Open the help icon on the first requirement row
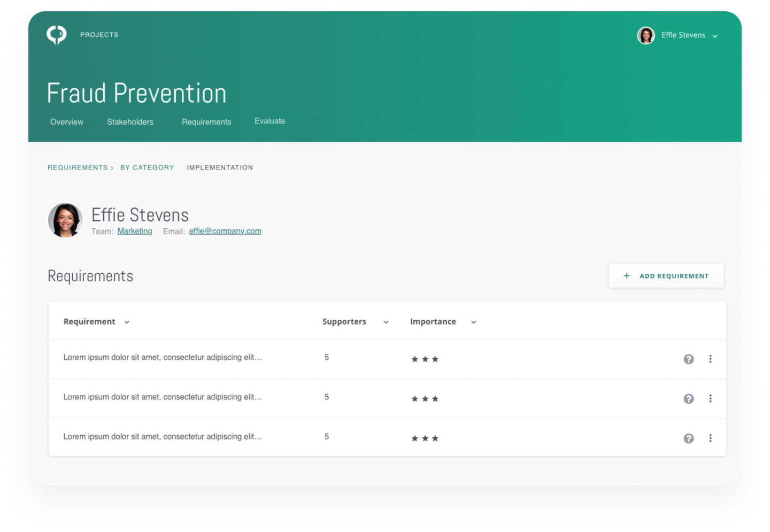The height and width of the screenshot is (532, 770). click(x=689, y=359)
